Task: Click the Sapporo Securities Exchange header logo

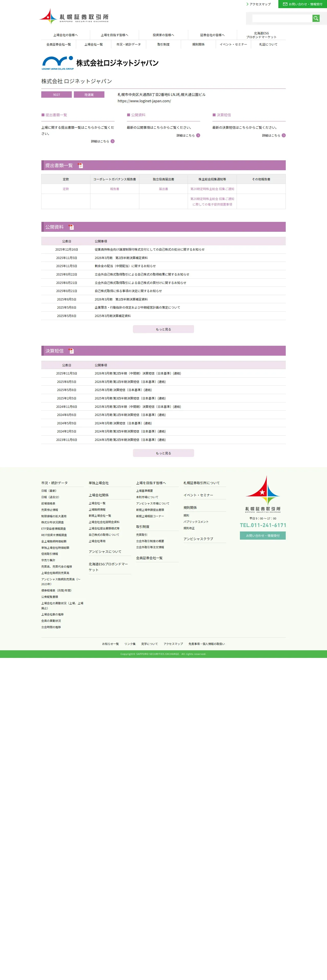Action: tap(74, 17)
